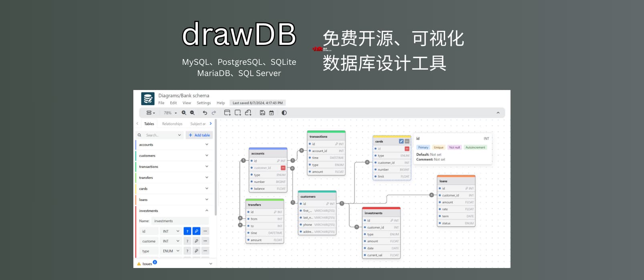Click the id field name input
This screenshot has width=644, height=280.
tap(149, 231)
